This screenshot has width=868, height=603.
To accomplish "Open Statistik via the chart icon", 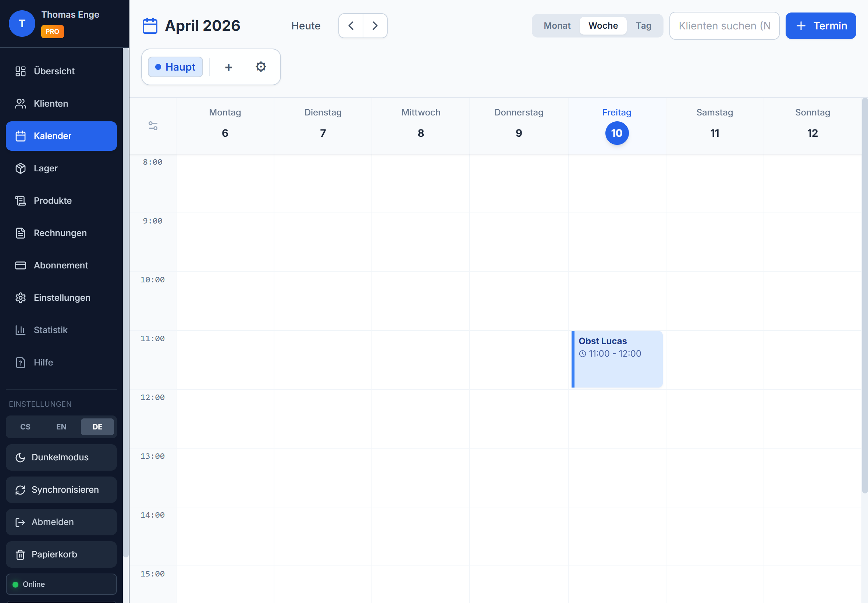I will click(x=20, y=330).
